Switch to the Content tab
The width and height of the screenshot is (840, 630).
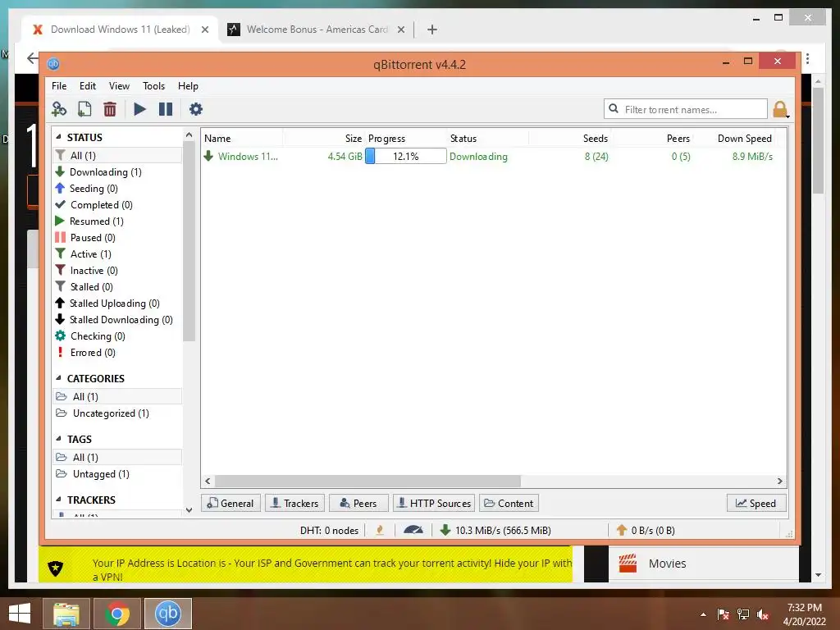click(x=509, y=503)
